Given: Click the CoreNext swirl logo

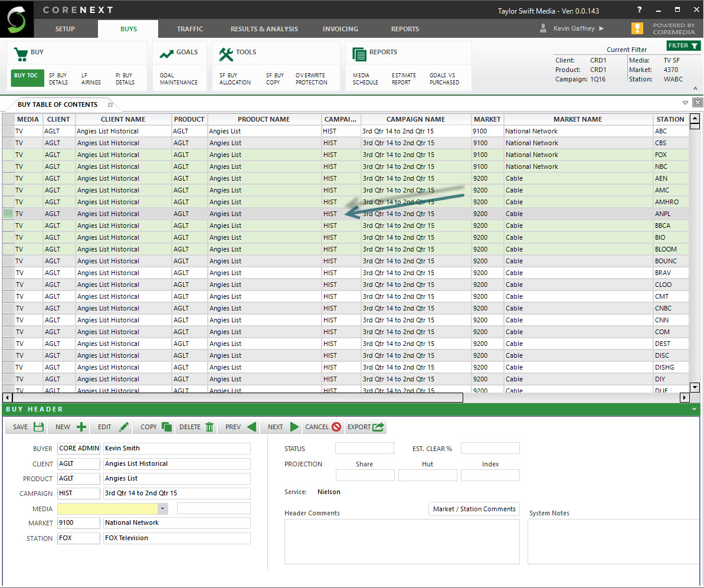Looking at the screenshot, I should coord(17,19).
